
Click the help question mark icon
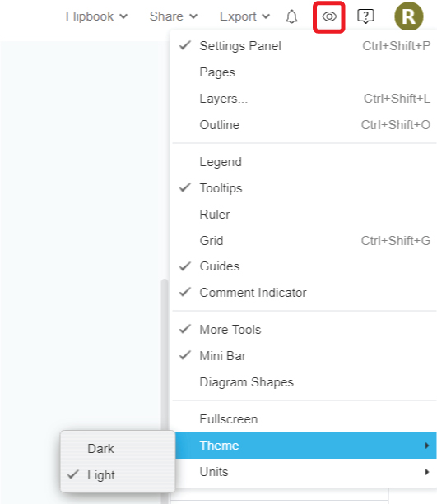click(x=365, y=16)
